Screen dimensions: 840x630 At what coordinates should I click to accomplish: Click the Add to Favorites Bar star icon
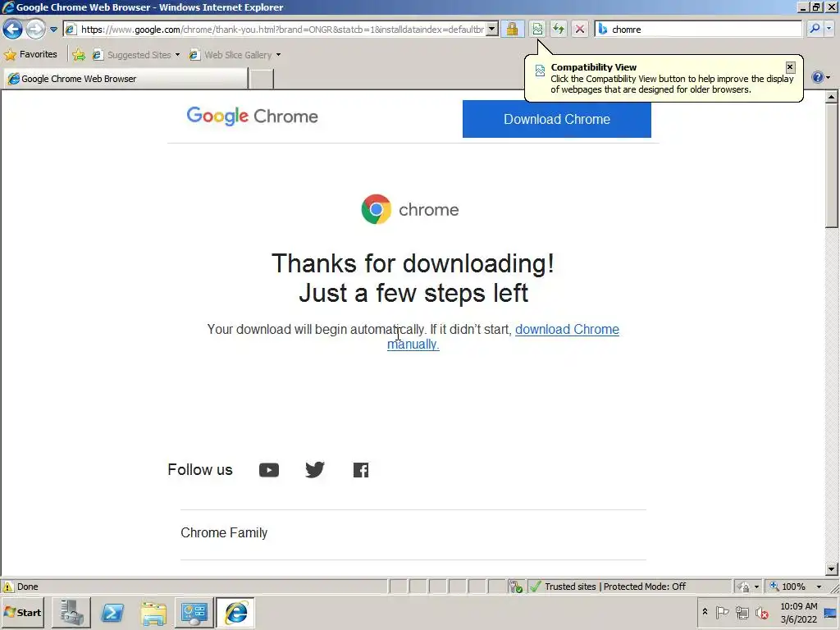tap(79, 55)
